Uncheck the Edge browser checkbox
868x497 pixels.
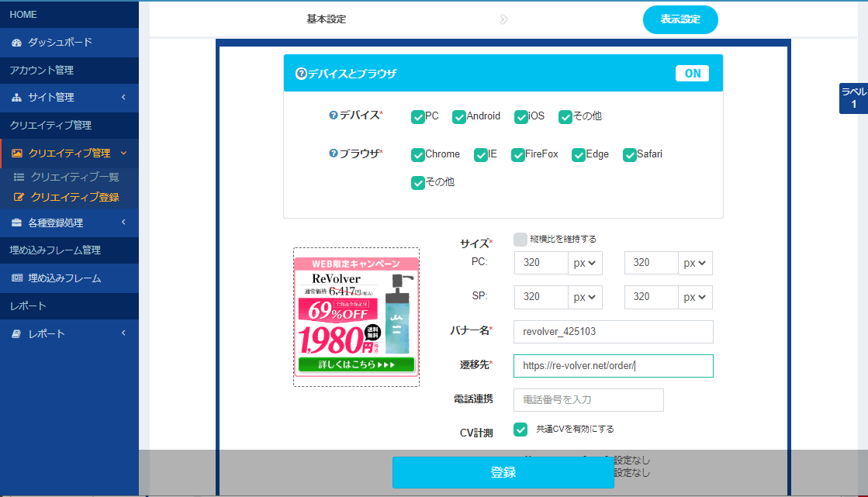tap(579, 155)
